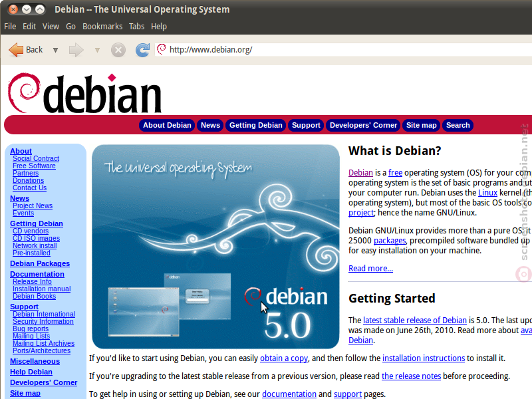Open the Security Information sidebar link

click(43, 321)
